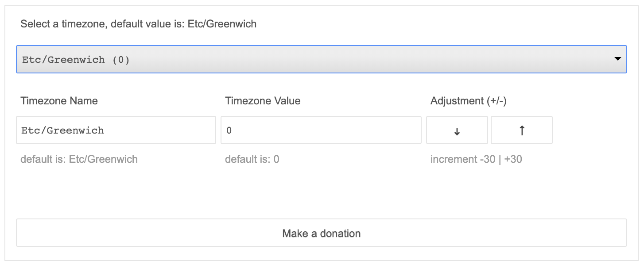Click the increment -30 | +30 hint text
The height and width of the screenshot is (268, 644).
[x=476, y=159]
